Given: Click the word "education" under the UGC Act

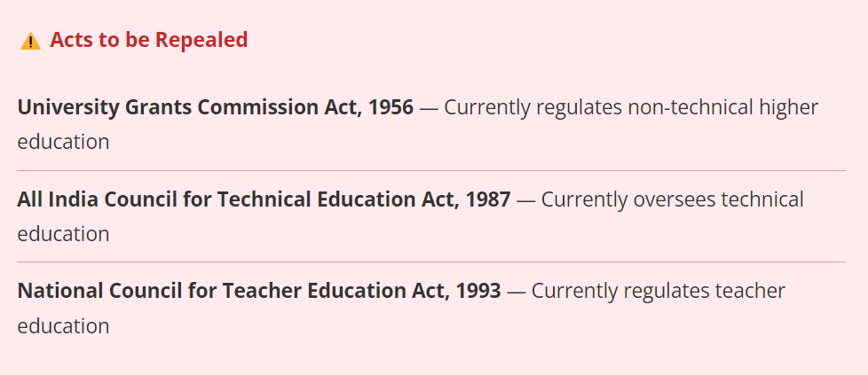Looking at the screenshot, I should click(x=63, y=142).
